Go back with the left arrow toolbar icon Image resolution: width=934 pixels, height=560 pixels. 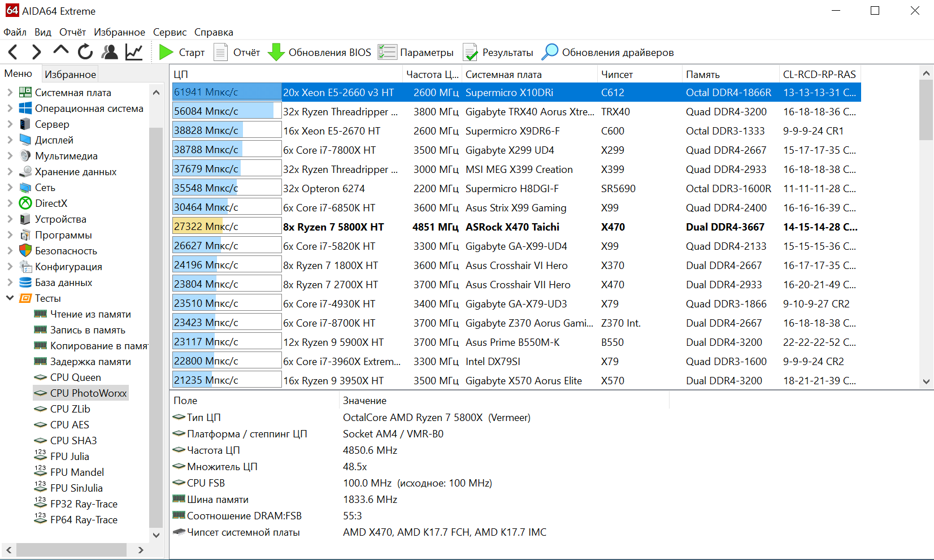click(14, 53)
